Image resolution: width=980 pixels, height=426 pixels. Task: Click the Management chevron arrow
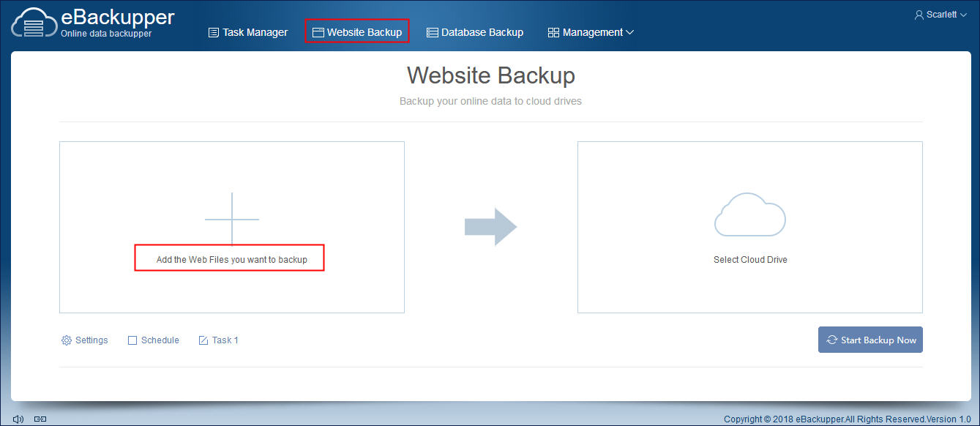point(629,32)
